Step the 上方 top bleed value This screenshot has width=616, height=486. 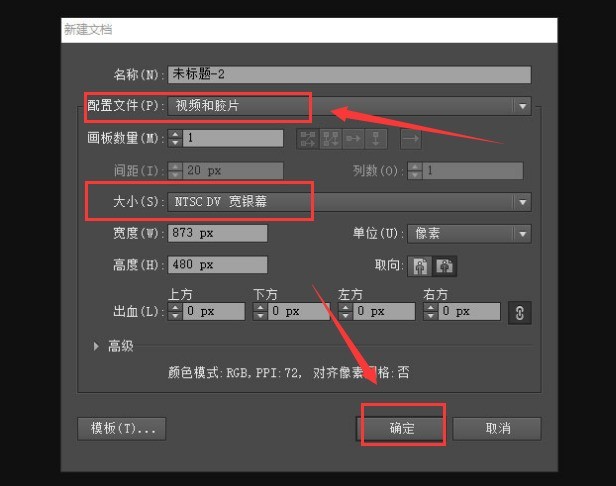click(x=175, y=312)
